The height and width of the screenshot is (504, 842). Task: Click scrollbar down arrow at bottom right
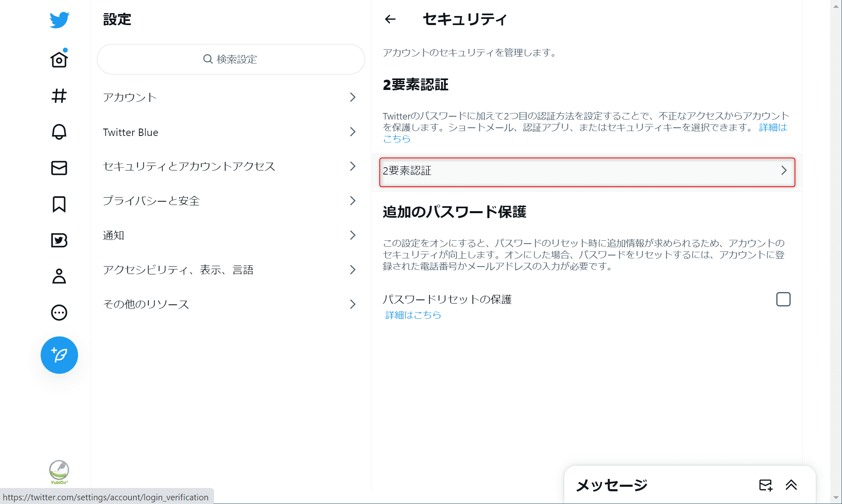836,498
